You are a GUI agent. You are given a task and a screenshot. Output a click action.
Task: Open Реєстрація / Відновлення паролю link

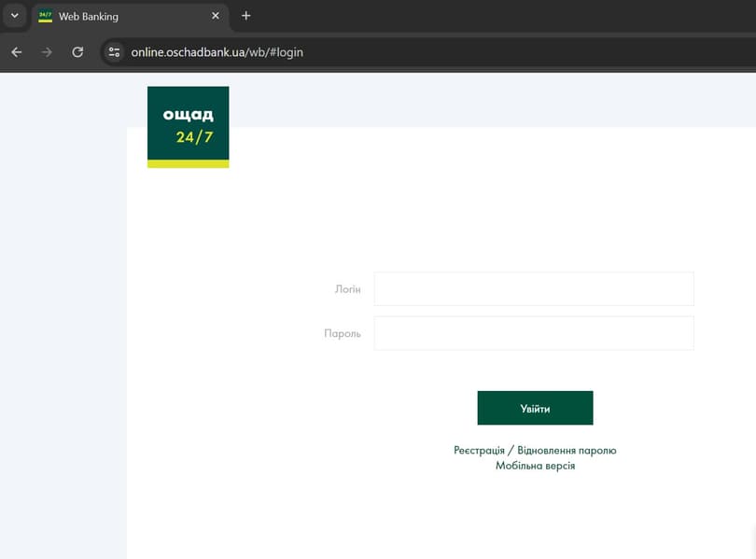535,450
